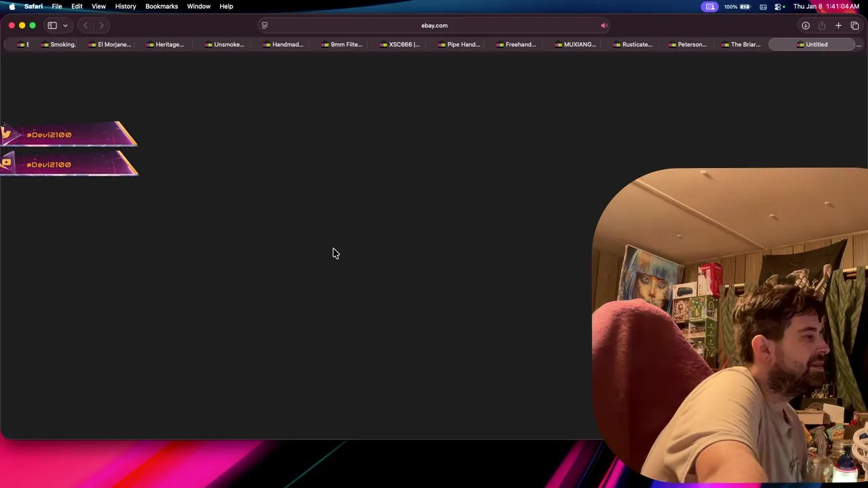Image resolution: width=868 pixels, height=488 pixels.
Task: Open the page menu icon in address bar
Action: (264, 25)
